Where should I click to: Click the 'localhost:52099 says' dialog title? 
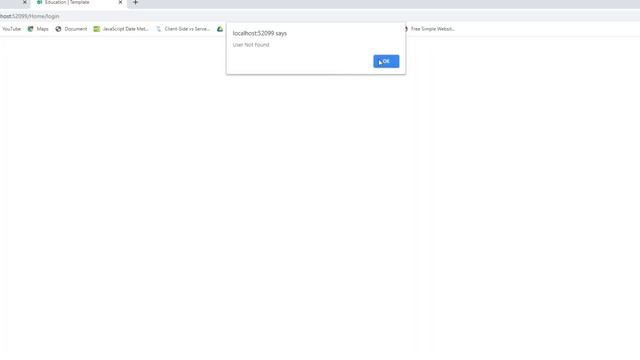pyautogui.click(x=260, y=33)
